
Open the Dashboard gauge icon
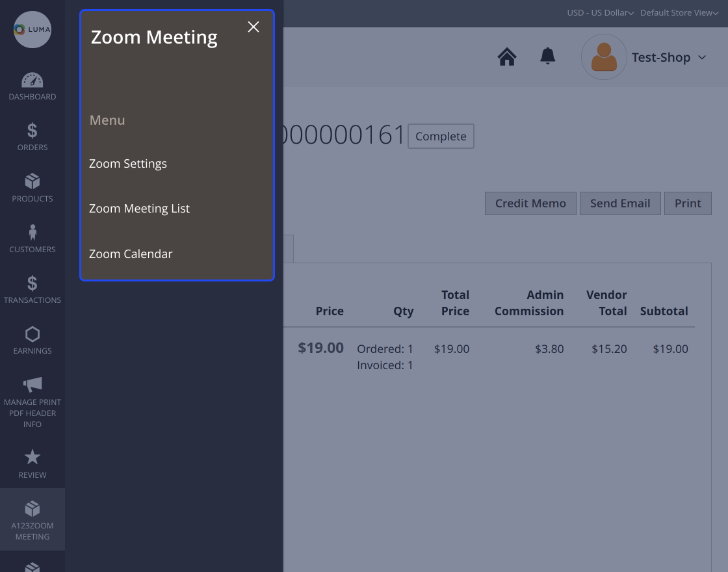point(32,81)
